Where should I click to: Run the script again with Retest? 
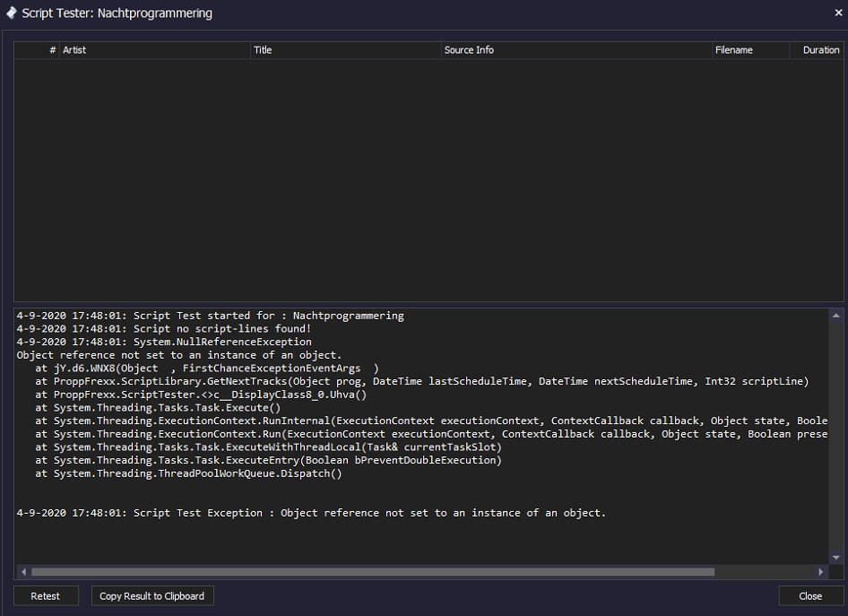click(46, 596)
